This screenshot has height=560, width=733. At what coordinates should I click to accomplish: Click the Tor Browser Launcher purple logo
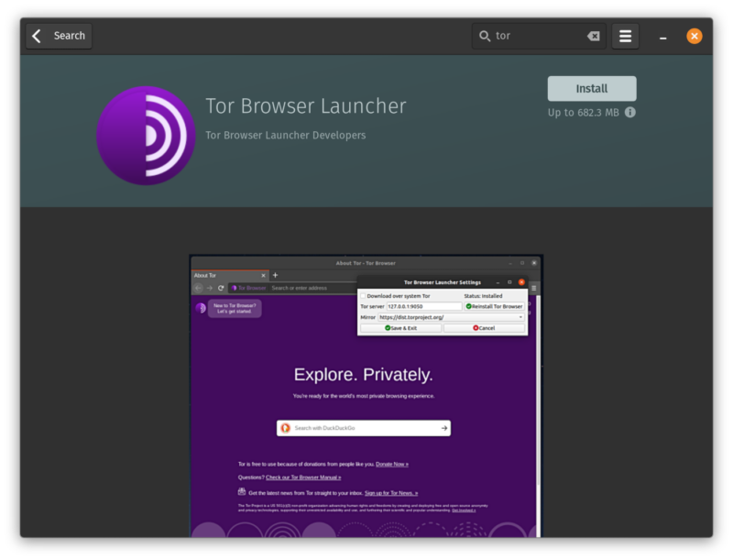tap(146, 136)
